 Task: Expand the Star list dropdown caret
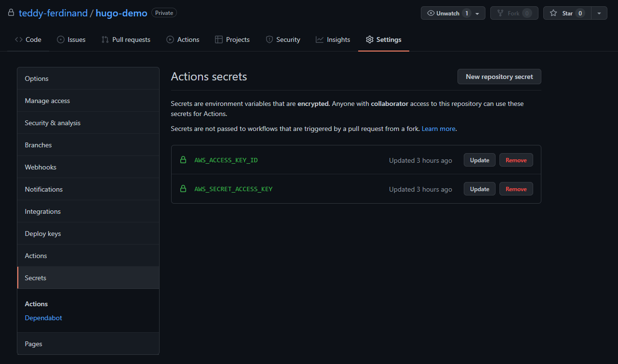coord(599,13)
